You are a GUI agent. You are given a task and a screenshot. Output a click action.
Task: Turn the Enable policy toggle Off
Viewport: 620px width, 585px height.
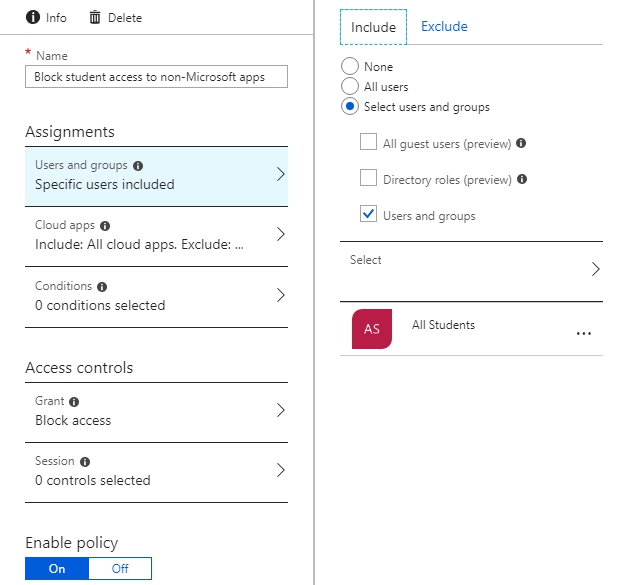[x=120, y=568]
